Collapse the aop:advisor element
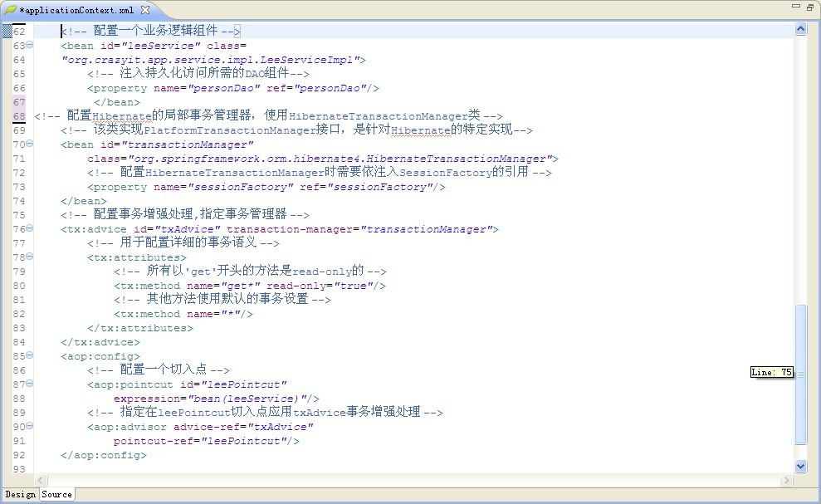Viewport: 821px width, 504px height. coord(27,426)
